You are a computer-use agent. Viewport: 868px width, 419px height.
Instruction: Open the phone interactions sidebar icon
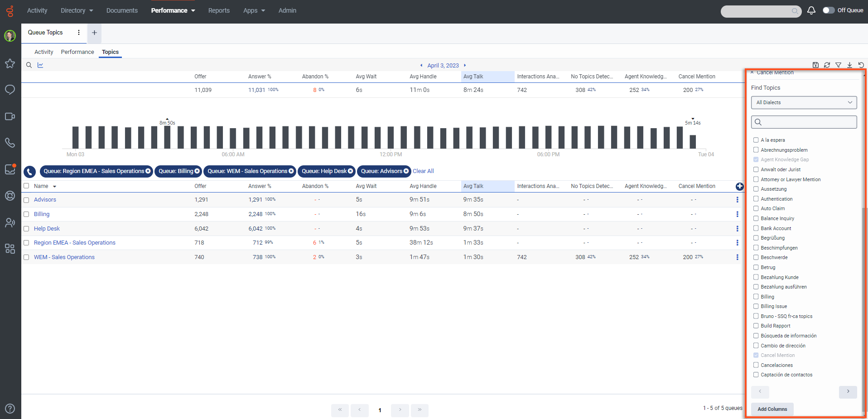point(10,143)
